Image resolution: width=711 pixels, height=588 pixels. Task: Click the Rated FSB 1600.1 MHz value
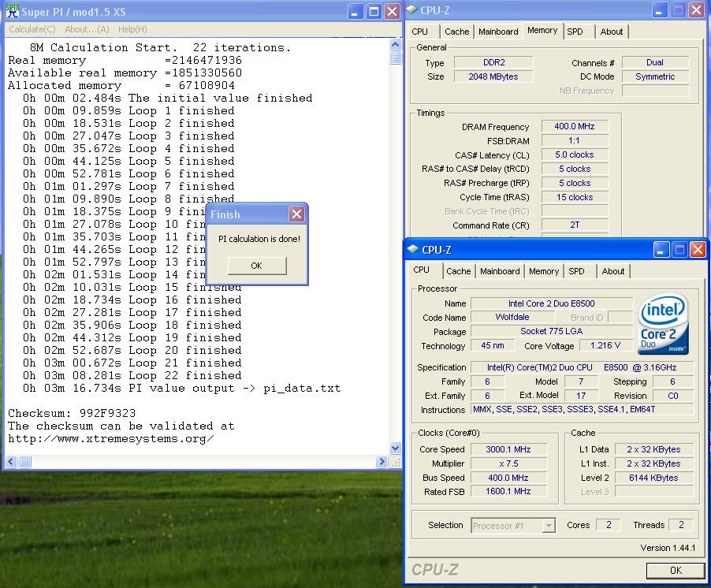508,491
